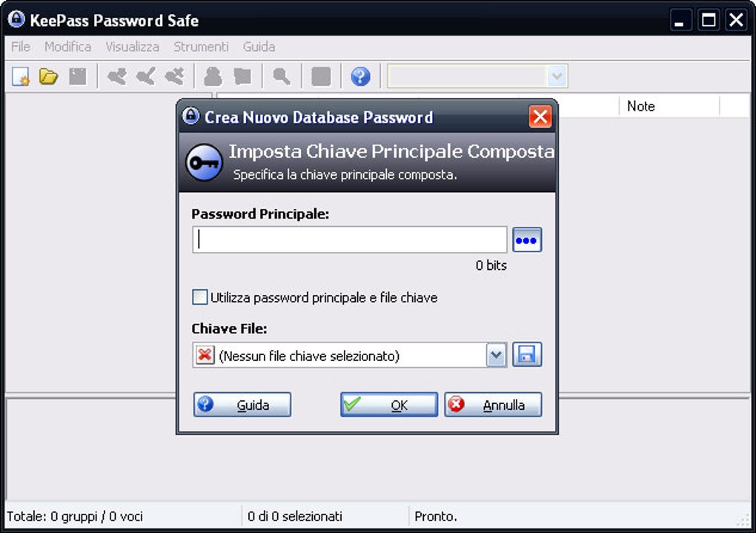Expand the Chiave File dropdown arrow
Screen dimensions: 756x533
[x=496, y=356]
